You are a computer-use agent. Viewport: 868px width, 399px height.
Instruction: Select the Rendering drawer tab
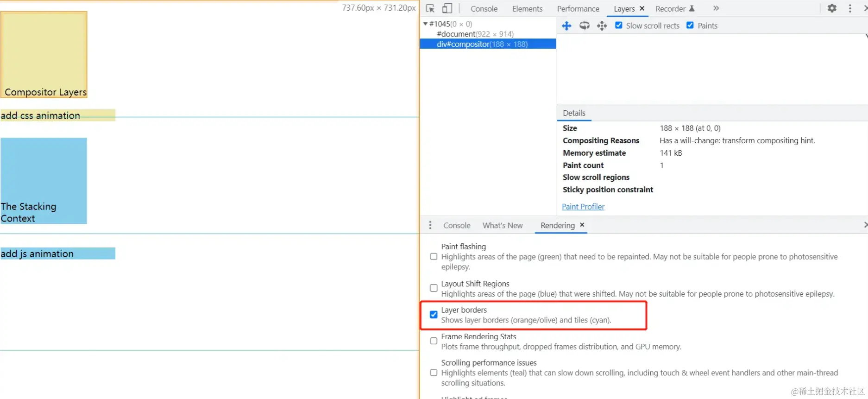(x=558, y=225)
